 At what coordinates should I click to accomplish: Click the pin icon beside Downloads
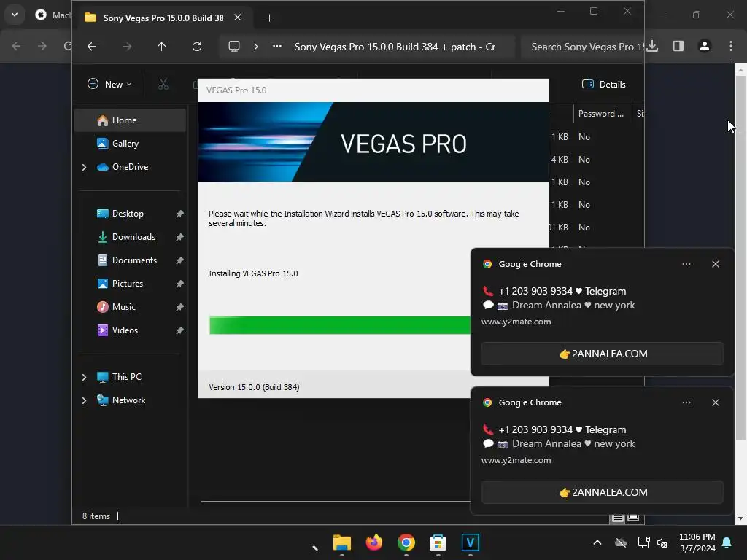pyautogui.click(x=179, y=237)
